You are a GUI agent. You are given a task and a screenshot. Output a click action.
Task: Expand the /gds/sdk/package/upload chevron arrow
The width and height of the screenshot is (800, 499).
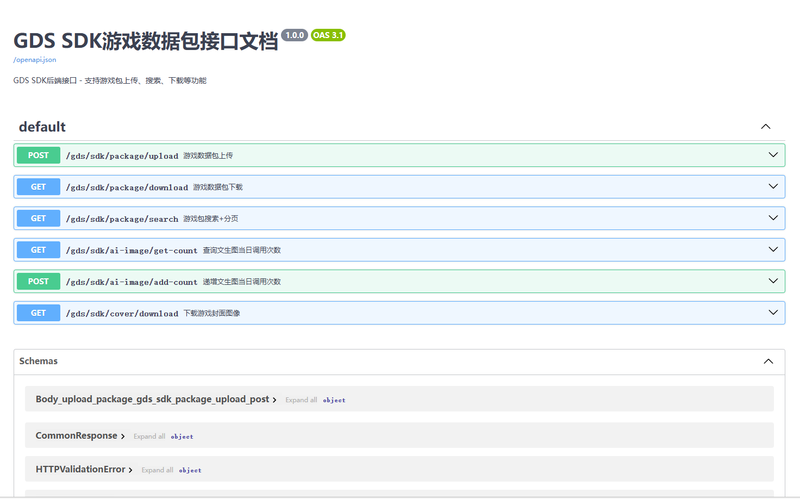(x=773, y=155)
